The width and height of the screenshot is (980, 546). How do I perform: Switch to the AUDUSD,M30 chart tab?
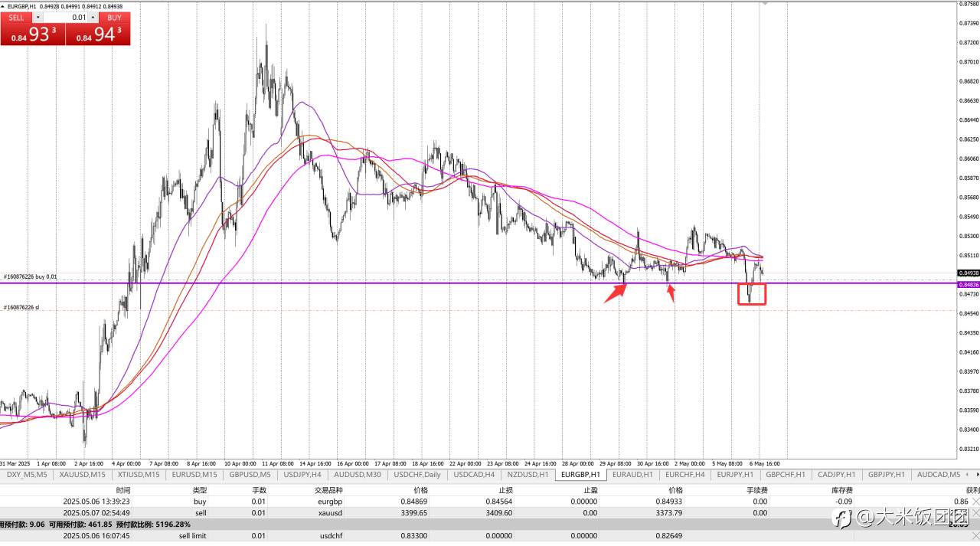click(x=358, y=475)
